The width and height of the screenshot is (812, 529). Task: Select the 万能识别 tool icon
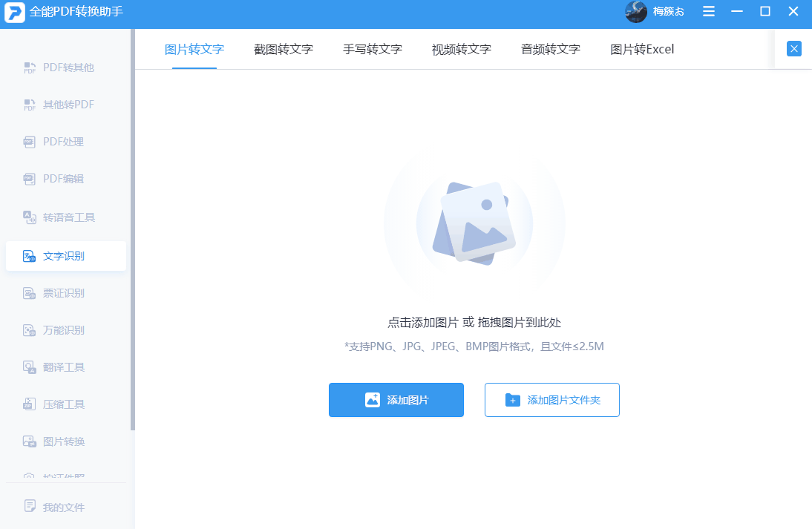58,329
